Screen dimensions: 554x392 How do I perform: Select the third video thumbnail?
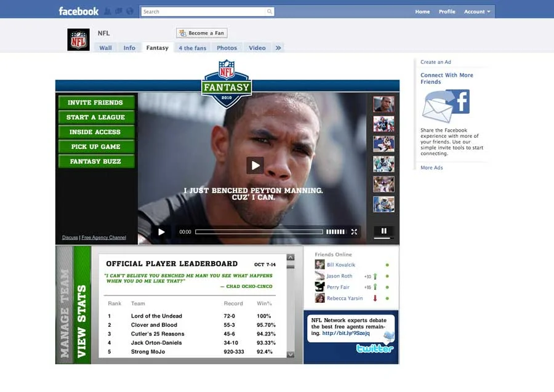(383, 144)
